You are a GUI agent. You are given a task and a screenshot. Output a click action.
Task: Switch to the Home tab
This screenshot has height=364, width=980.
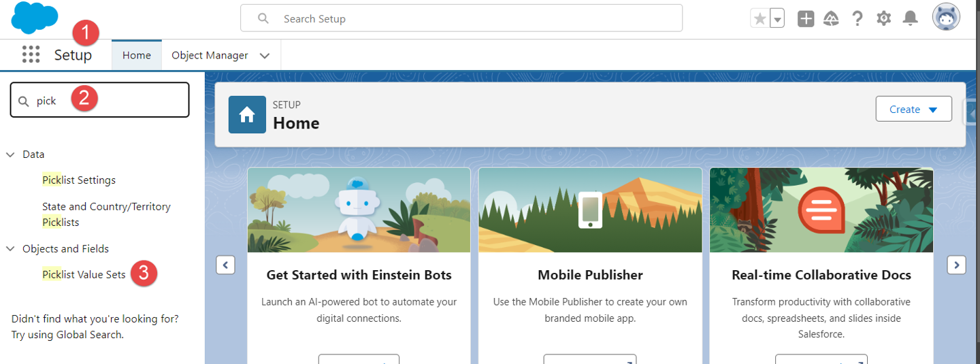click(x=137, y=55)
